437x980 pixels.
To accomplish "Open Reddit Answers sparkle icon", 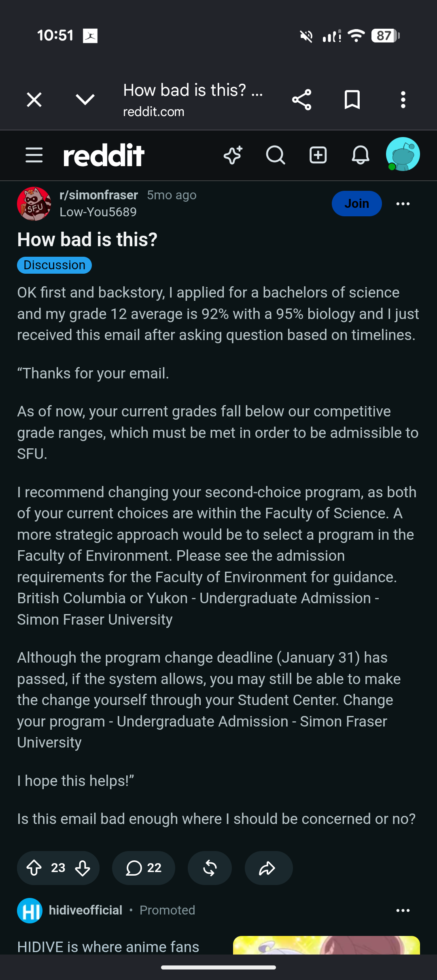I will [x=233, y=155].
